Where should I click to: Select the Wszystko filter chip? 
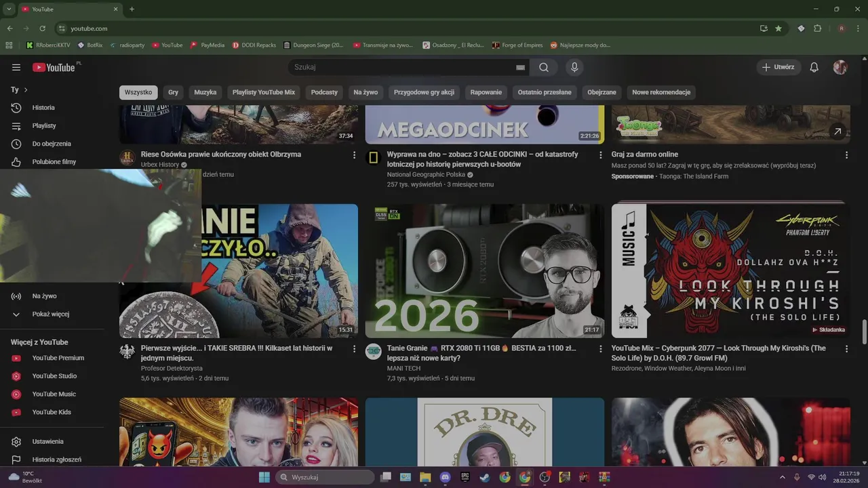tap(138, 92)
